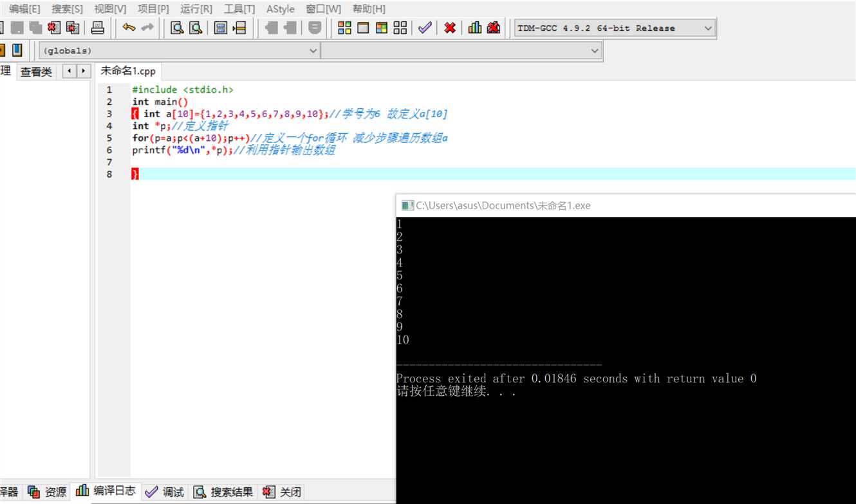Open the 窗口[W] menu
The image size is (856, 504).
[324, 8]
